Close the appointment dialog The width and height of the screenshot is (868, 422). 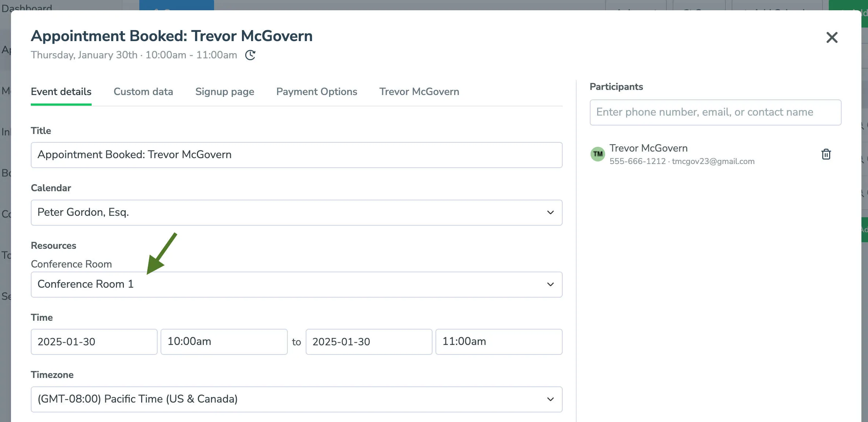point(832,37)
